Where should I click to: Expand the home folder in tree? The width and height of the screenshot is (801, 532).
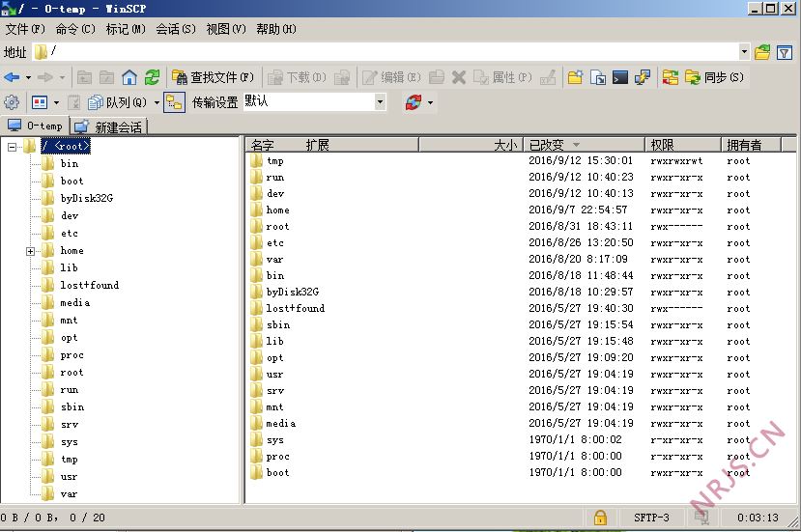click(30, 251)
